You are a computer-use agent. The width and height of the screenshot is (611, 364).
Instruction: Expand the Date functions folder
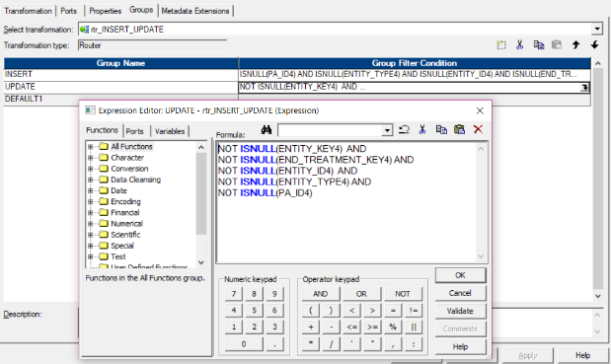point(91,190)
